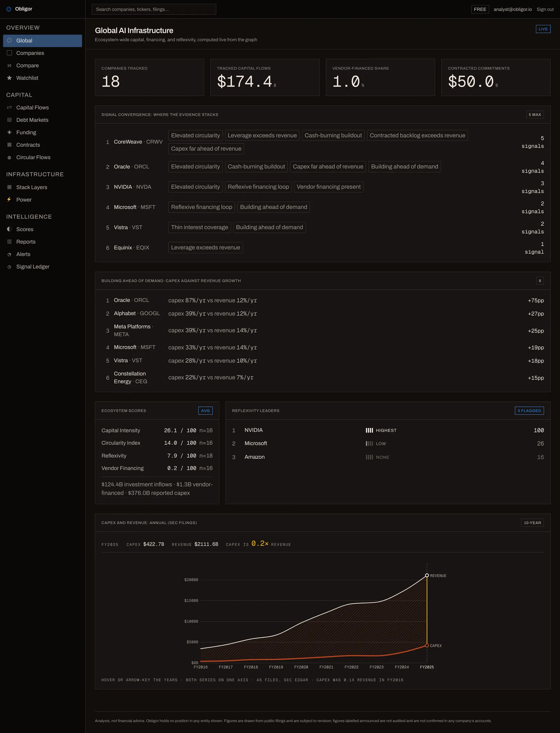The width and height of the screenshot is (560, 733).
Task: Open Alphabet in building ahead list
Action: coord(125,313)
